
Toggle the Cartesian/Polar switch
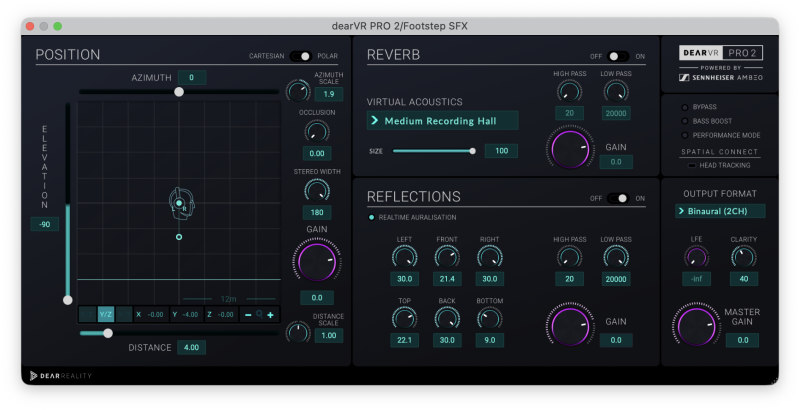click(x=300, y=56)
